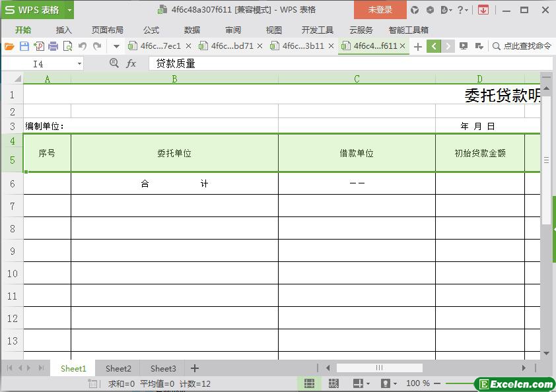Click the 未登录 login button
This screenshot has height=392, width=556.
[380, 10]
